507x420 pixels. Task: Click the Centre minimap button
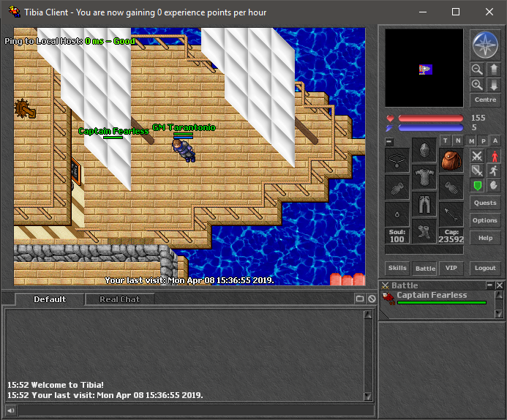(485, 100)
